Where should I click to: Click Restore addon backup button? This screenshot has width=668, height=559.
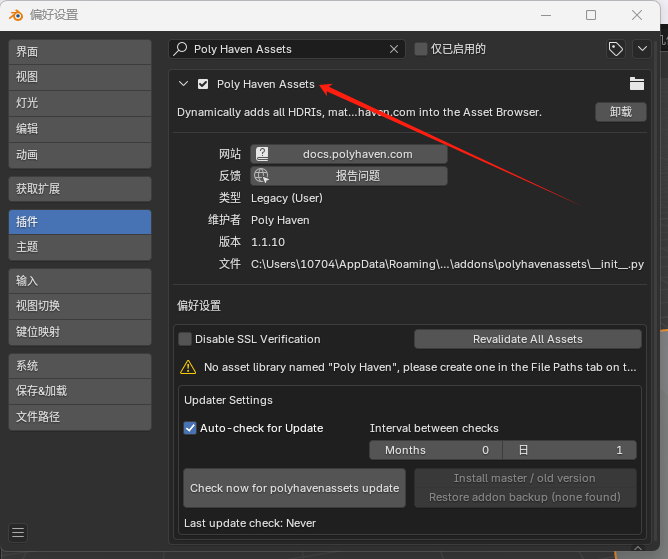point(525,497)
